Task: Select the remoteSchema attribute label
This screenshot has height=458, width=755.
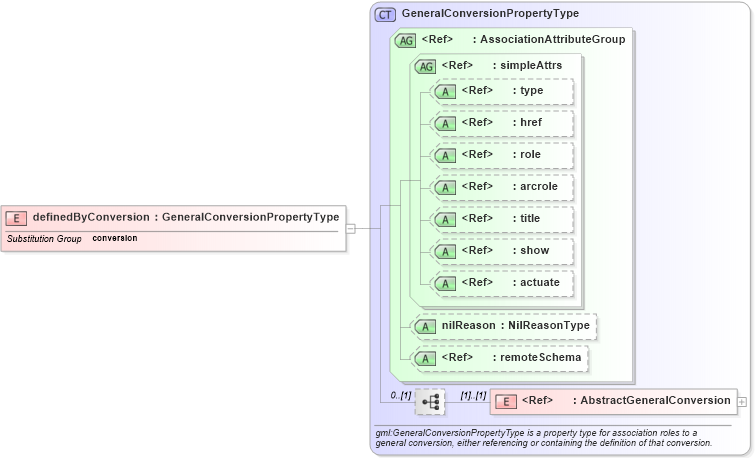Action: tap(540, 357)
